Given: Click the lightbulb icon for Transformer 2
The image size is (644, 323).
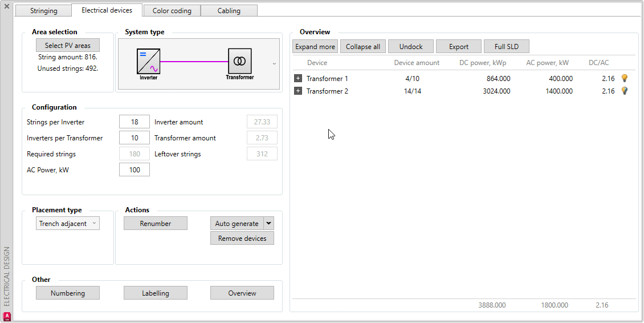Looking at the screenshot, I should pos(624,91).
